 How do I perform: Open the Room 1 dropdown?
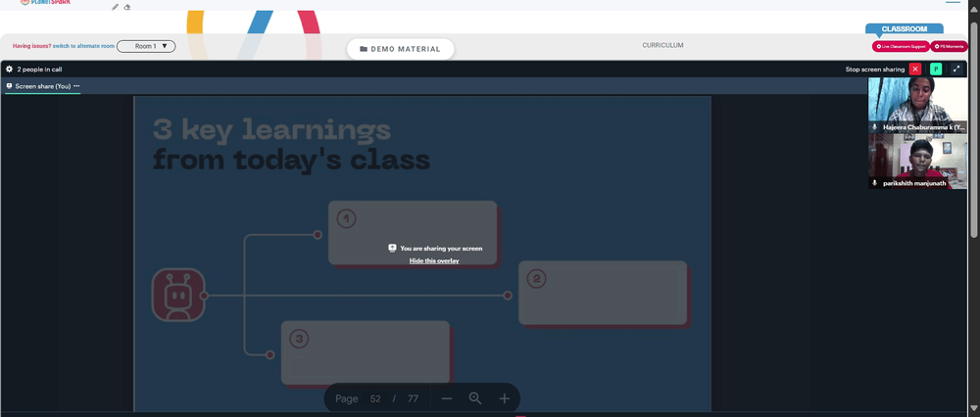146,46
